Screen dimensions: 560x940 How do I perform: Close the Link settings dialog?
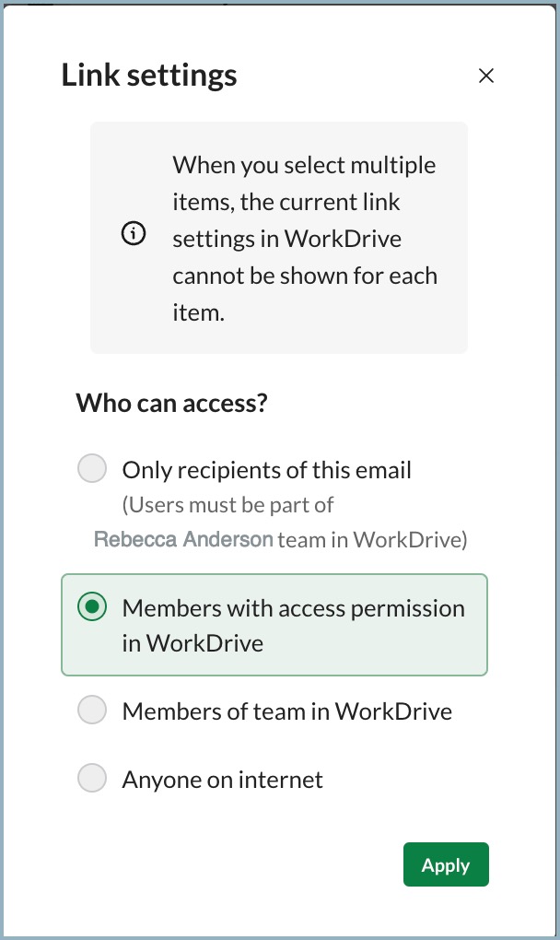point(486,76)
